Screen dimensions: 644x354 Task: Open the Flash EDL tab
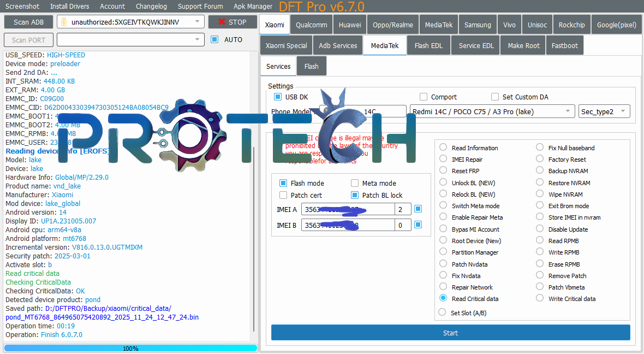coord(428,46)
